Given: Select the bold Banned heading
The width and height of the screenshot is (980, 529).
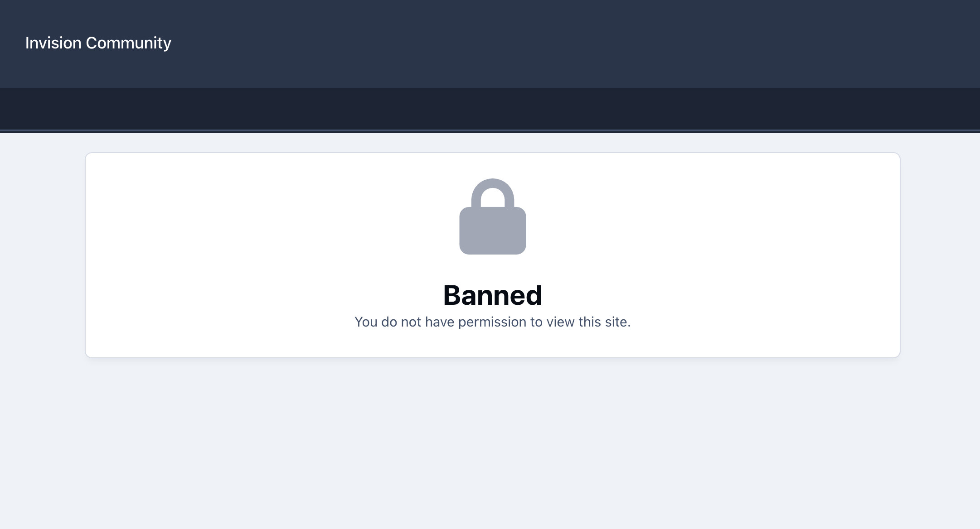Looking at the screenshot, I should [x=493, y=295].
